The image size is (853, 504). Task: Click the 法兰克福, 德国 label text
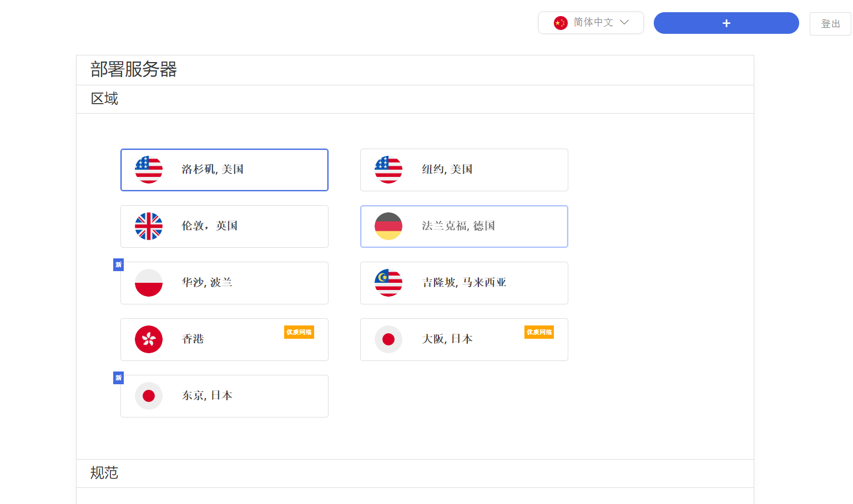pos(458,226)
